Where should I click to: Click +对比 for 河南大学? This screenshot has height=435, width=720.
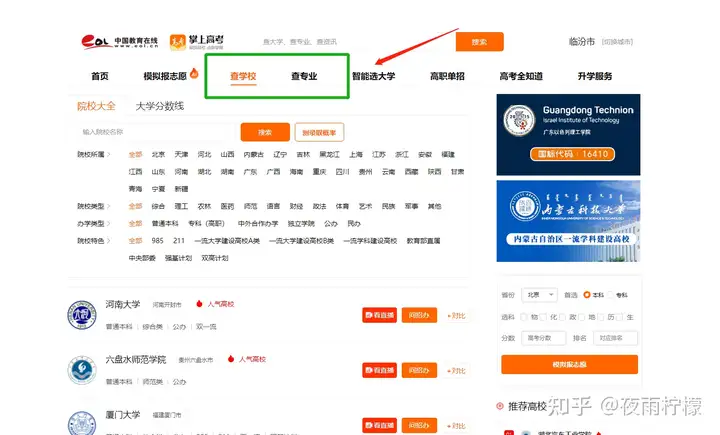click(x=456, y=316)
